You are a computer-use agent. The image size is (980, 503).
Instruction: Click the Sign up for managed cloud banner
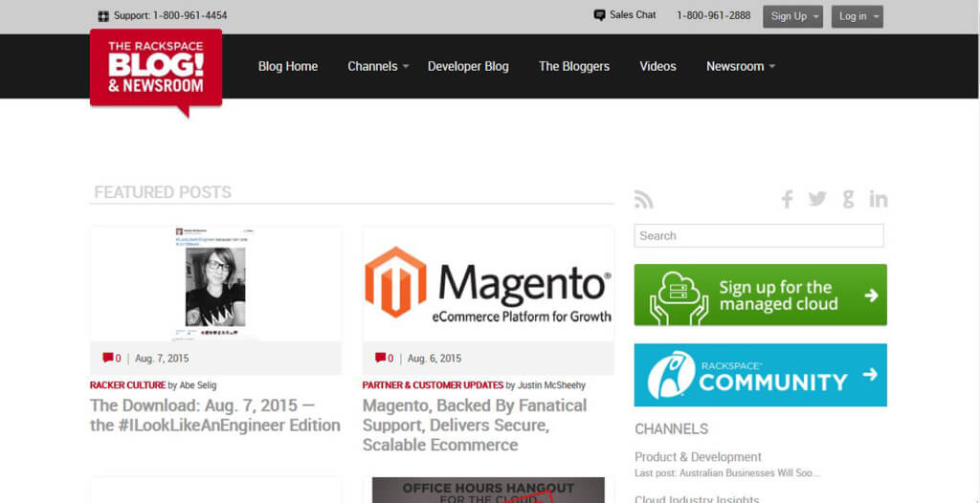pos(760,295)
